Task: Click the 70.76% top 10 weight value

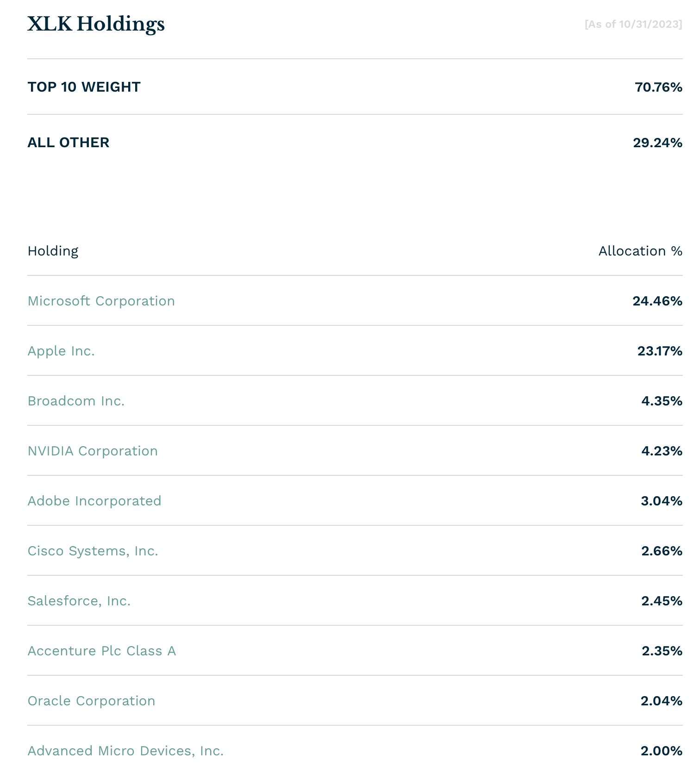Action: tap(659, 87)
